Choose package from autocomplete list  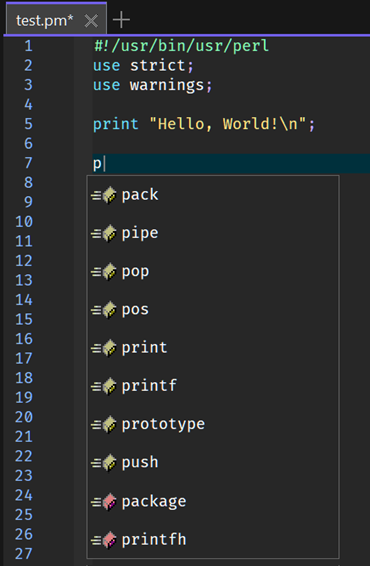tap(213, 501)
